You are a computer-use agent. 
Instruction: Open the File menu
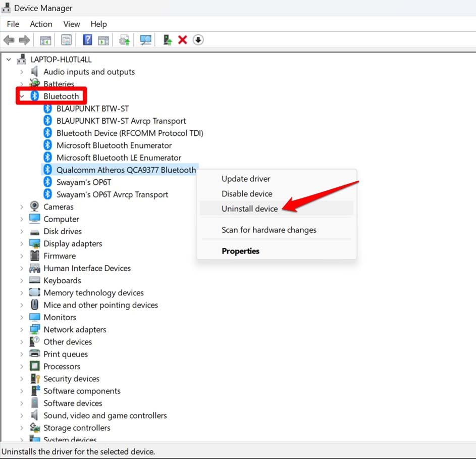coord(13,24)
